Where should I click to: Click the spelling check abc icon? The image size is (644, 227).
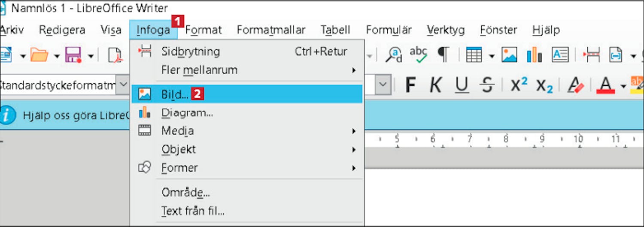pyautogui.click(x=418, y=55)
